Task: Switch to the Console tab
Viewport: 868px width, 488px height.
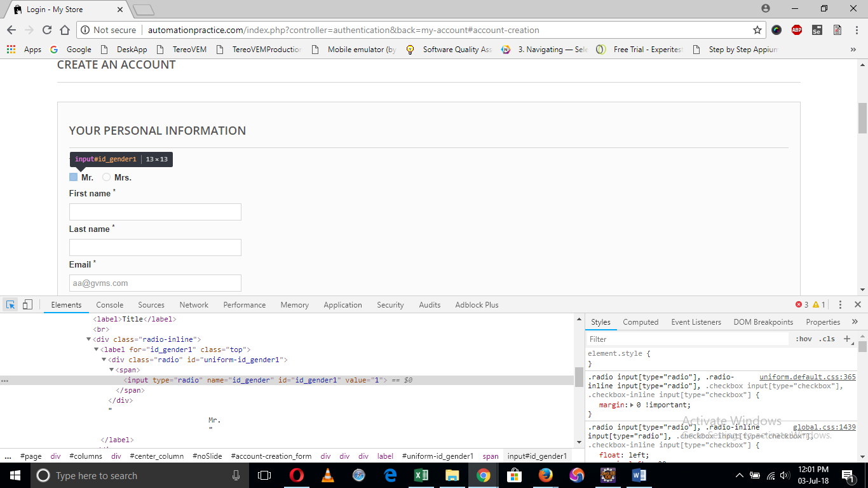Action: tap(110, 305)
